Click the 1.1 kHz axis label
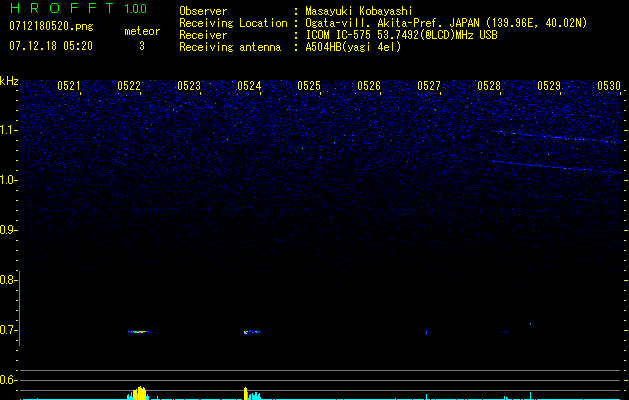 point(9,130)
